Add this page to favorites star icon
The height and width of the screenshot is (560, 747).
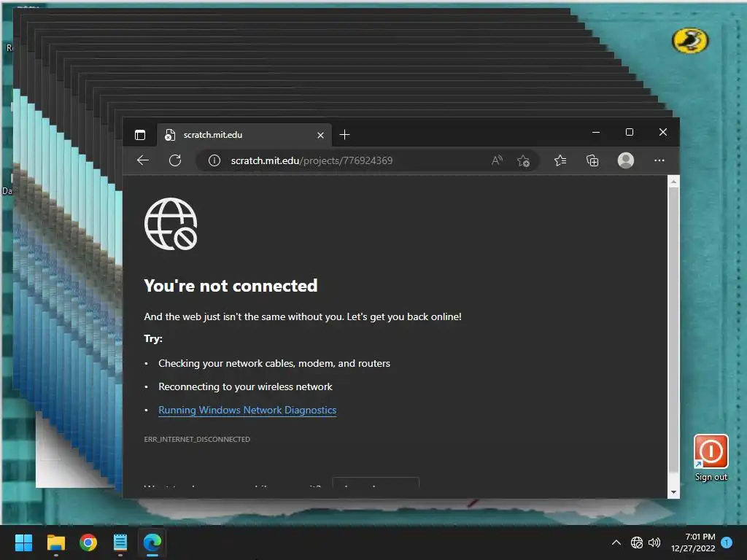tap(523, 160)
